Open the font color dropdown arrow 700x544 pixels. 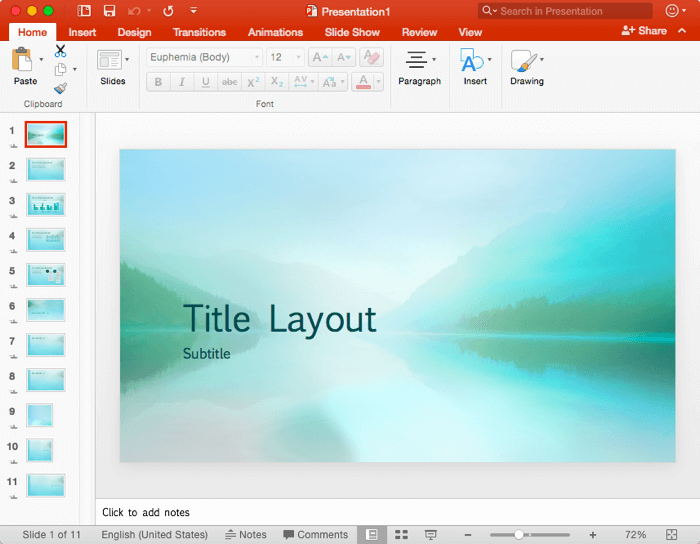379,82
